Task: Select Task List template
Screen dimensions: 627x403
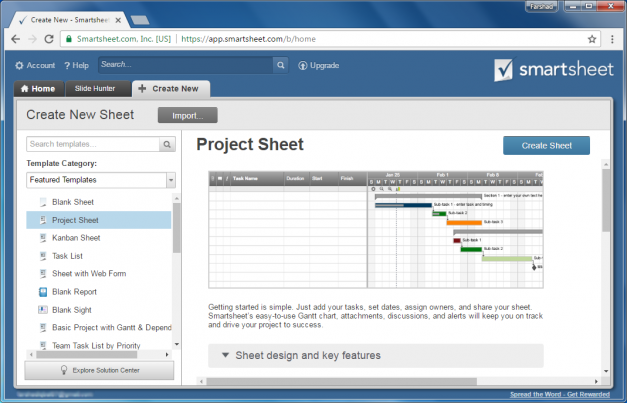Action: pyautogui.click(x=98, y=256)
